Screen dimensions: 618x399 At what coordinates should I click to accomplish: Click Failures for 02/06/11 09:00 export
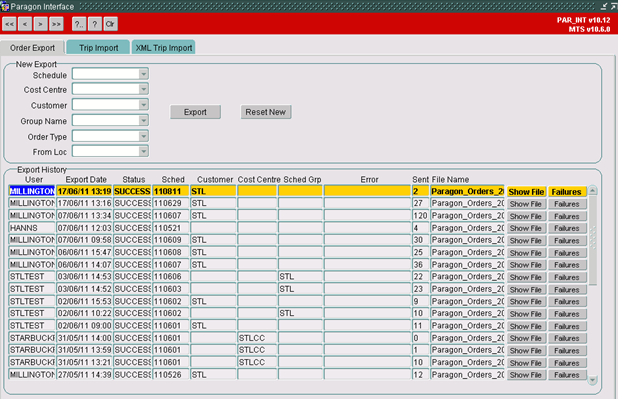tap(566, 326)
